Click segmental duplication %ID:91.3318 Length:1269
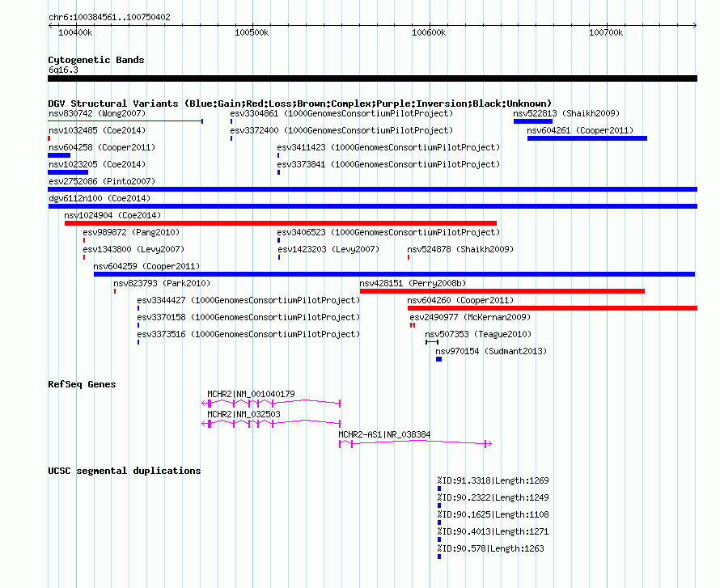The width and height of the screenshot is (720, 588). coord(493,480)
